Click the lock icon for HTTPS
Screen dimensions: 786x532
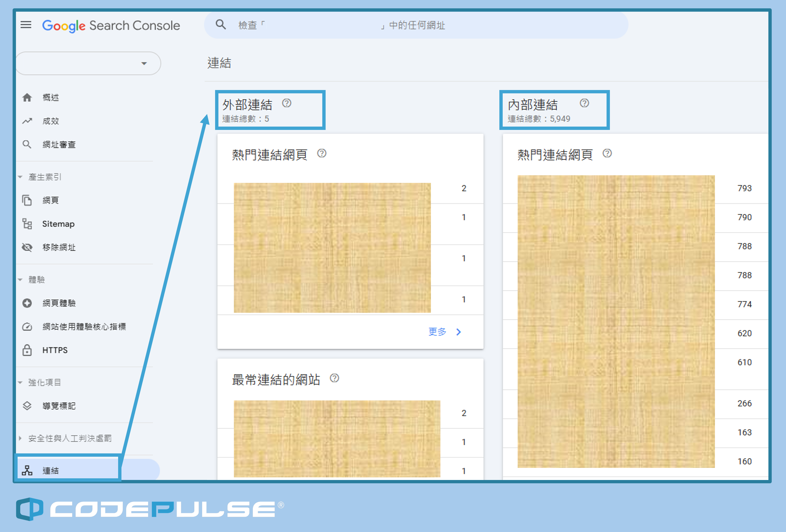[27, 350]
